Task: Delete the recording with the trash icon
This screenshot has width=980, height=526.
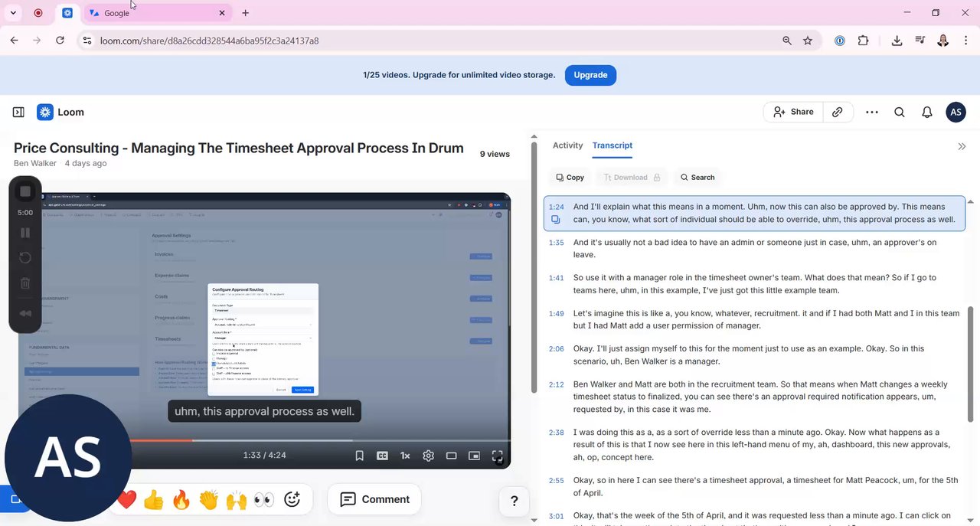Action: pyautogui.click(x=25, y=283)
